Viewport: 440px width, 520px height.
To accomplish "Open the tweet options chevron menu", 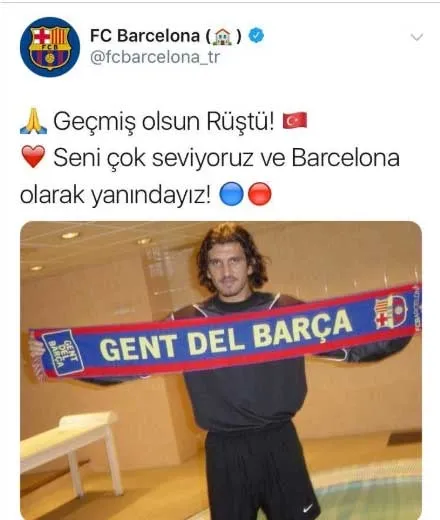I will (x=417, y=37).
